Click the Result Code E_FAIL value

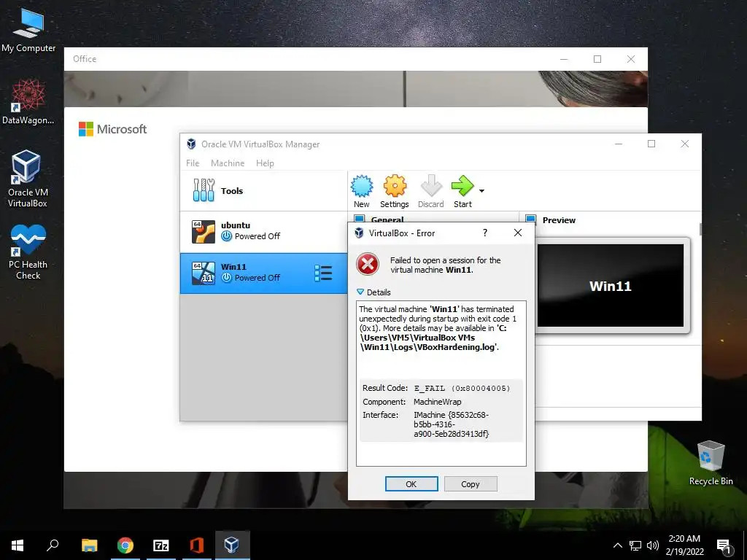click(x=462, y=388)
